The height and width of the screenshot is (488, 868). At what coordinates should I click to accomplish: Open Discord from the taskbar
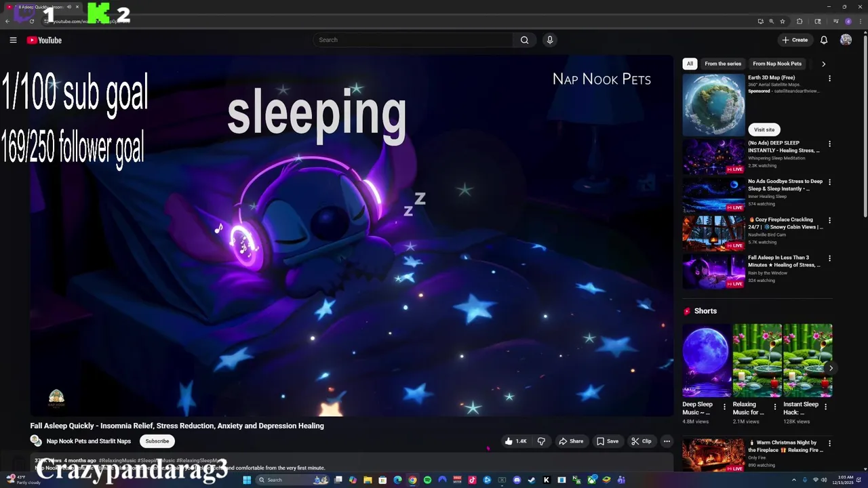click(517, 480)
